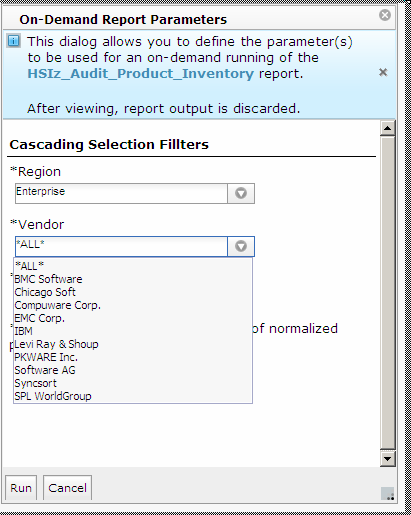Click the Vendor *ALL* input field
411x515 pixels.
click(x=121, y=246)
